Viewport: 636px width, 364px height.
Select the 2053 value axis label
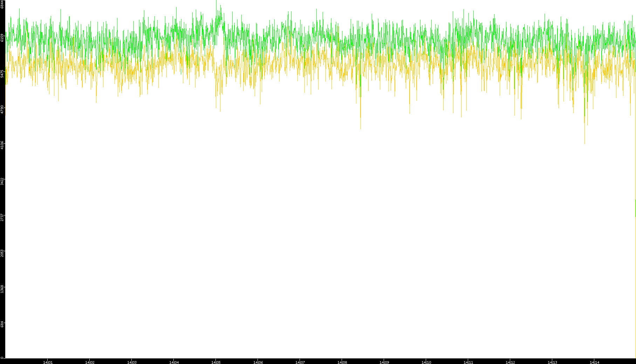(2, 253)
